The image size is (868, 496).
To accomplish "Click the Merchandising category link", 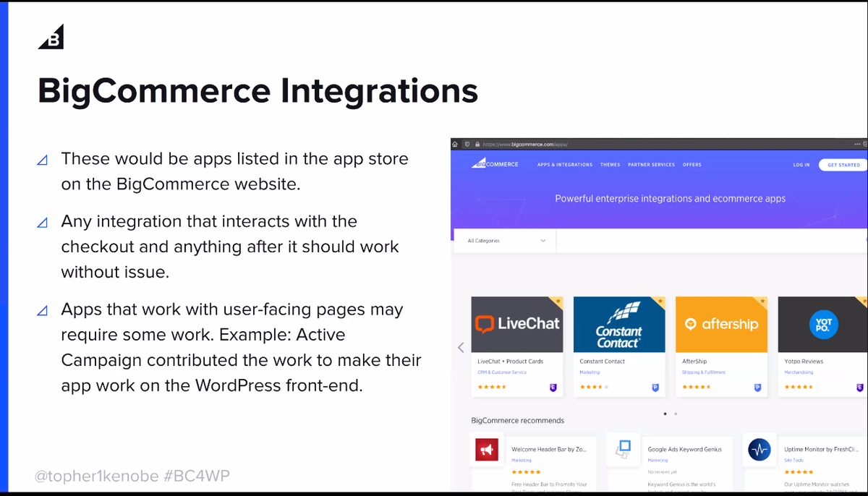I will coord(799,372).
